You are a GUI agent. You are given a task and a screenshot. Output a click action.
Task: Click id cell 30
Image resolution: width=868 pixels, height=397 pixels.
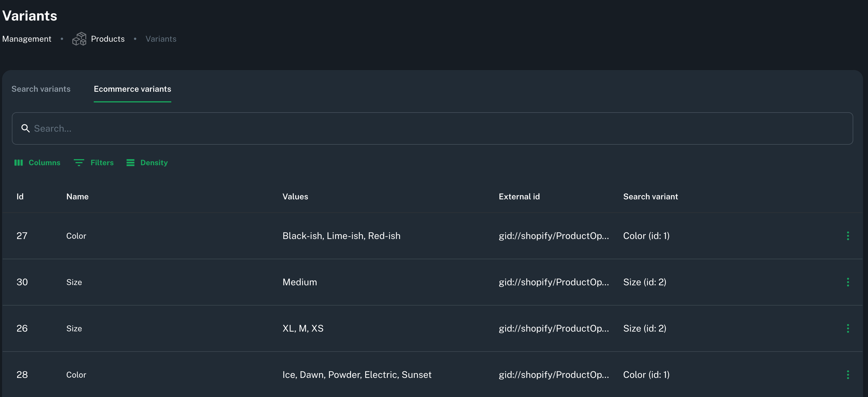pos(22,282)
